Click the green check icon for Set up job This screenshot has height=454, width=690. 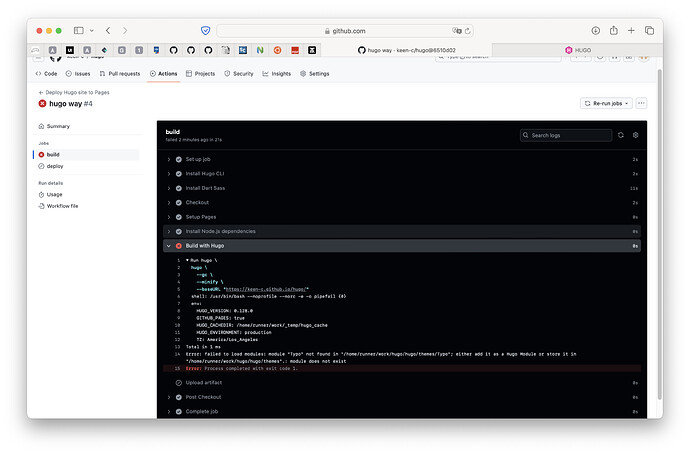pyautogui.click(x=179, y=159)
